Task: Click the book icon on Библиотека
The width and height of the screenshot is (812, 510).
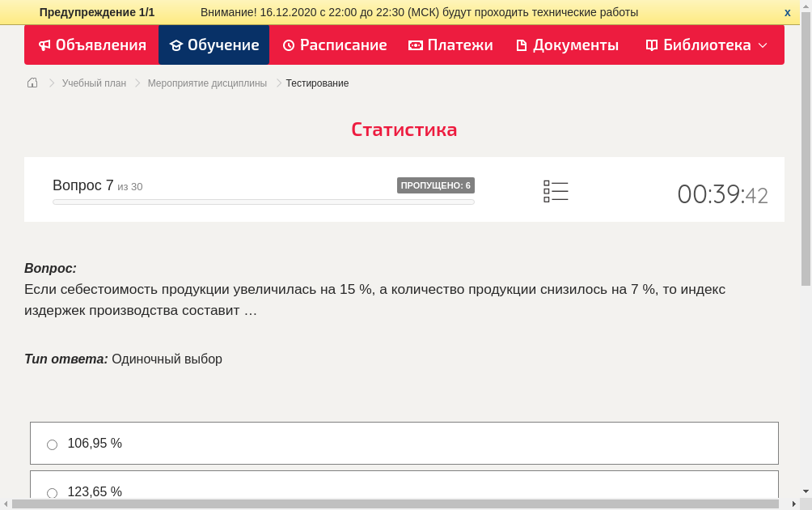Action: (650, 45)
